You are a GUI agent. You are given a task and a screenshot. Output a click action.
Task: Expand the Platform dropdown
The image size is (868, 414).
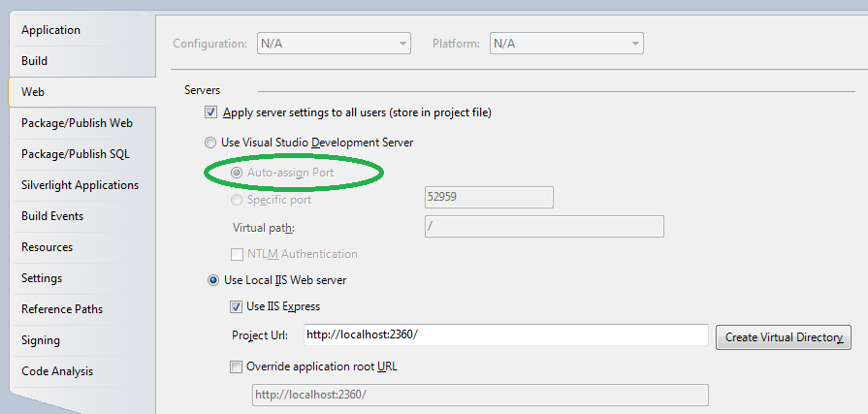click(x=566, y=44)
